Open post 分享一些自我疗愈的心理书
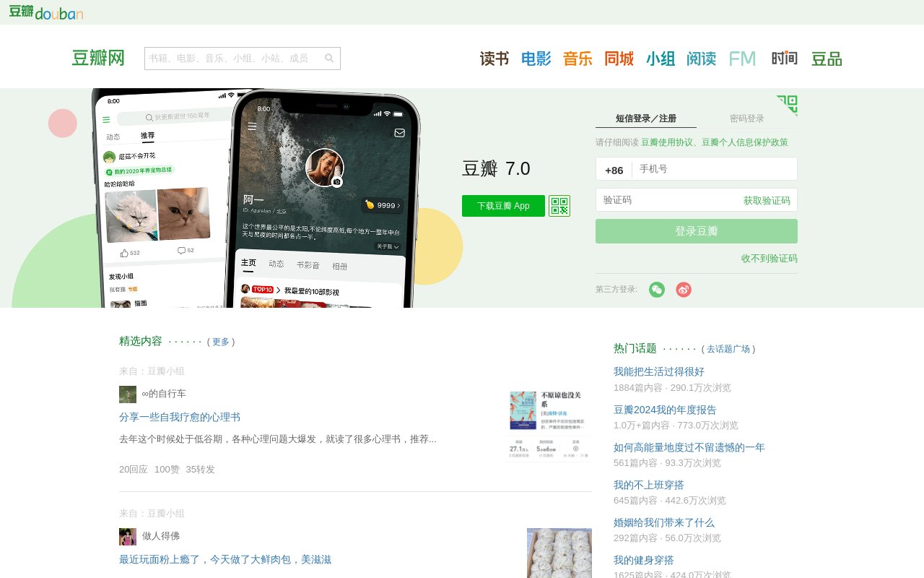 (x=180, y=418)
